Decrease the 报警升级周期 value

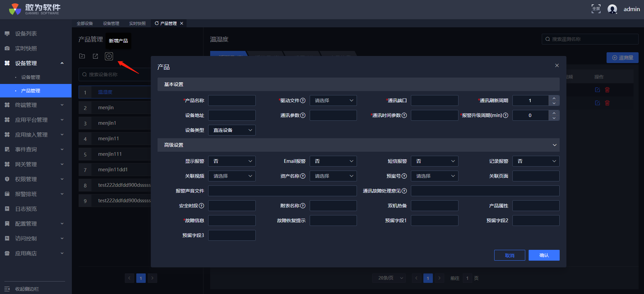coord(554,118)
